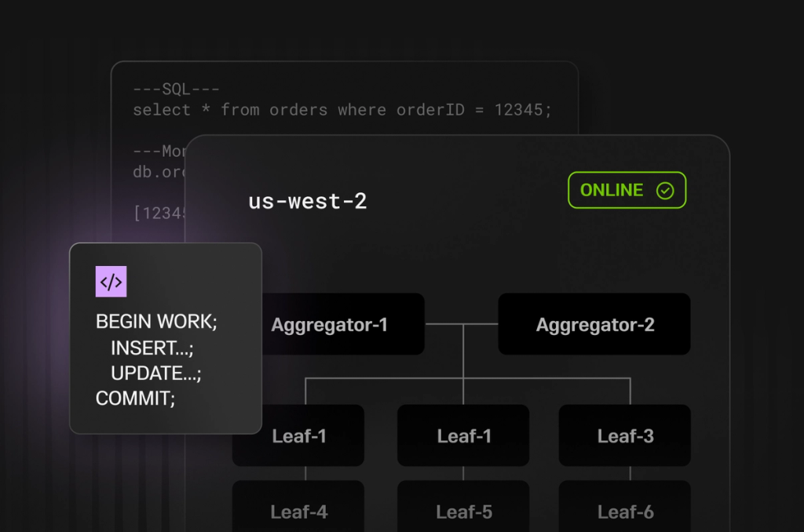This screenshot has width=804, height=532.
Task: Click the select from orders query line
Action: [x=342, y=110]
